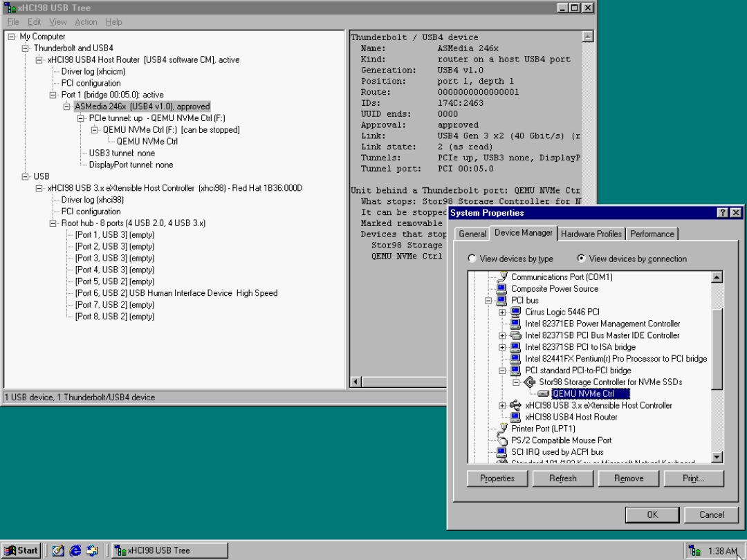
Task: Click the Printer Port (LPT1) icon
Action: [x=501, y=429]
